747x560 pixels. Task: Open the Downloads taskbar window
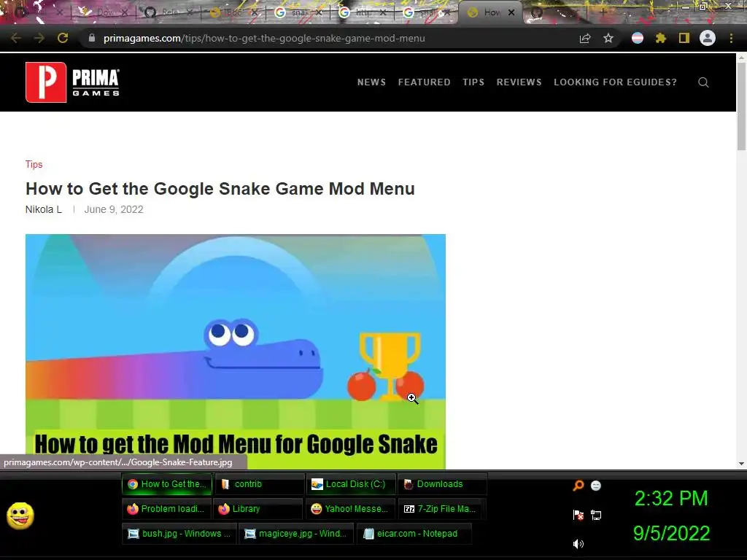[x=442, y=484]
